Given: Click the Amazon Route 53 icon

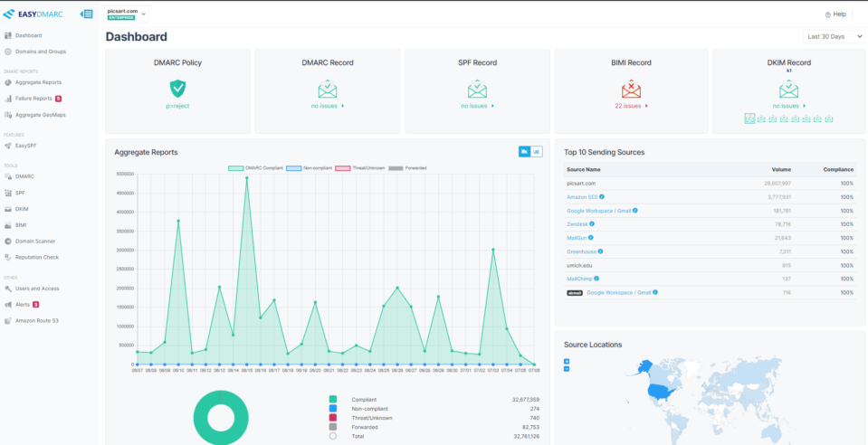Looking at the screenshot, I should (x=8, y=320).
